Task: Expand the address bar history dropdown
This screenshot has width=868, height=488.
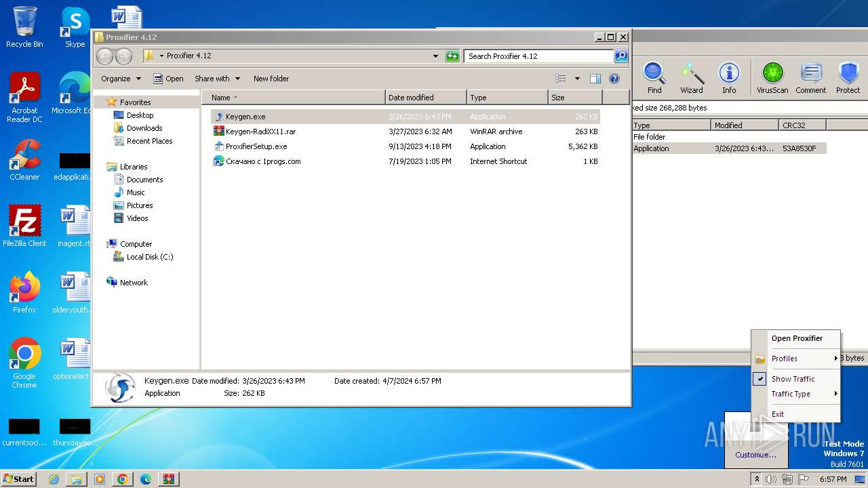Action: pyautogui.click(x=435, y=56)
